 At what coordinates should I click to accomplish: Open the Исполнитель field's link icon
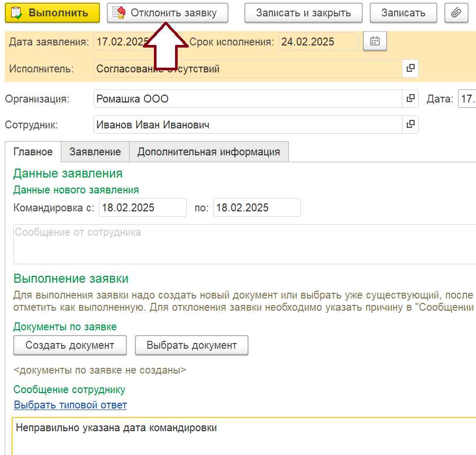410,68
